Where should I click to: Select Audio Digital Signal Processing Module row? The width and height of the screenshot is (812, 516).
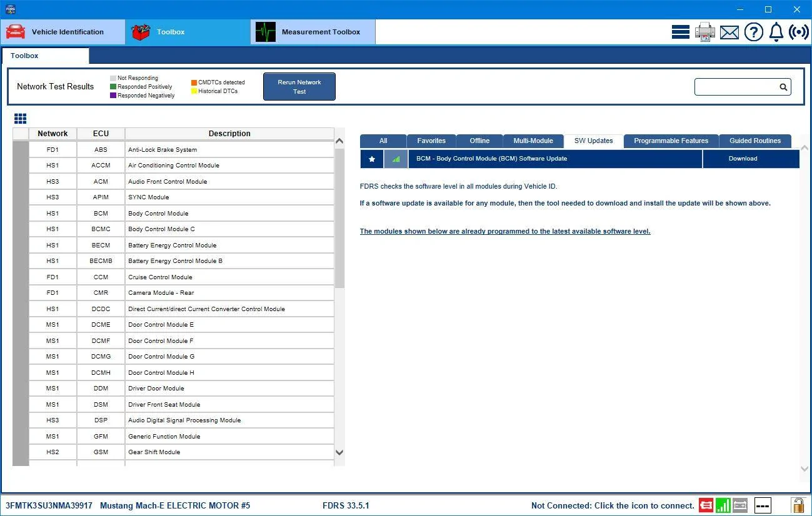click(x=181, y=420)
